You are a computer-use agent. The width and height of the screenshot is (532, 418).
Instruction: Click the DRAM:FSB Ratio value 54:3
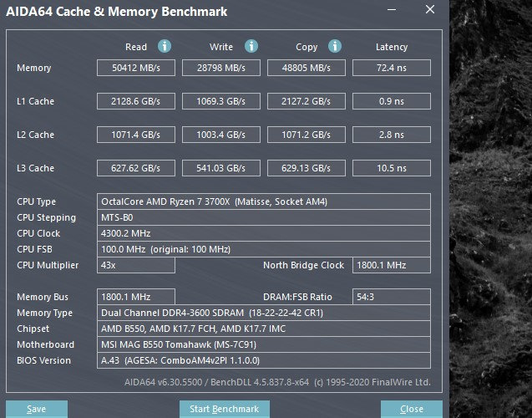click(392, 297)
